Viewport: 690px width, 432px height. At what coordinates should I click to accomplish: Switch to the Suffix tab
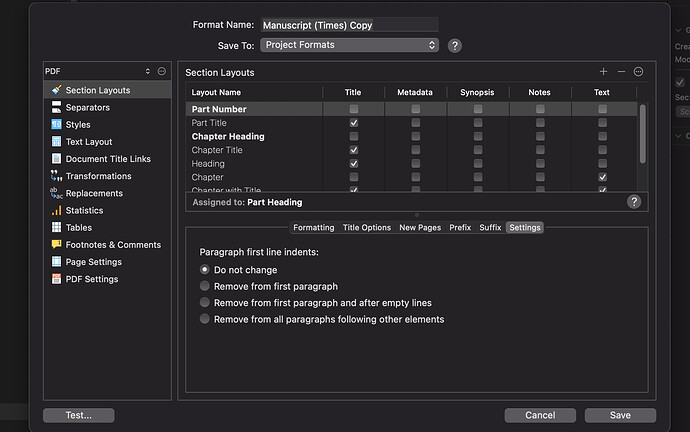490,227
